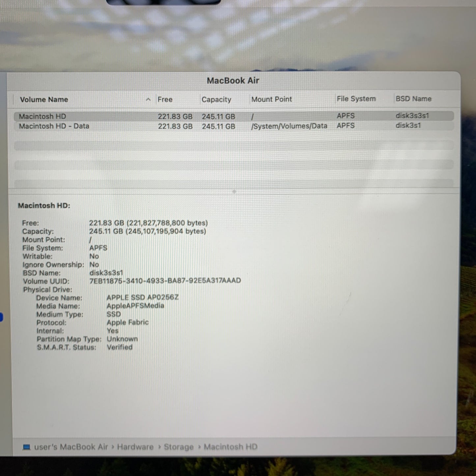
Task: Click the Volume UUID value
Action: pos(165,281)
